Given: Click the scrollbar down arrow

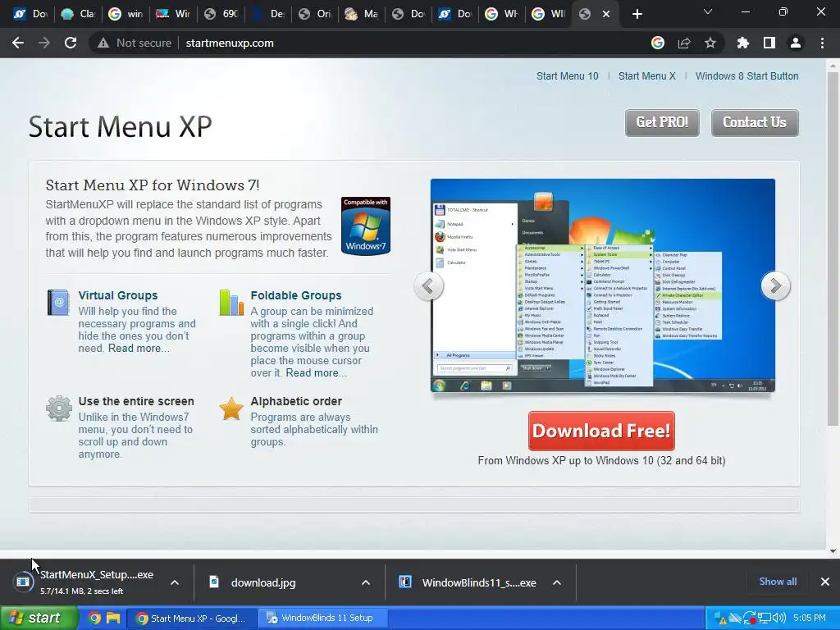Looking at the screenshot, I should pos(833,550).
